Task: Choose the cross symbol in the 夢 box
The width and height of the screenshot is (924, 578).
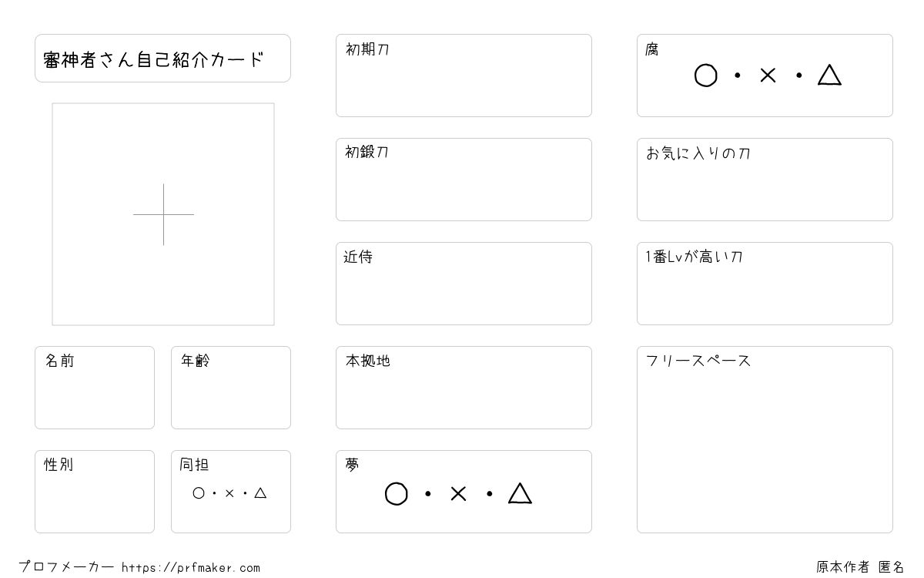Action: pyautogui.click(x=458, y=493)
